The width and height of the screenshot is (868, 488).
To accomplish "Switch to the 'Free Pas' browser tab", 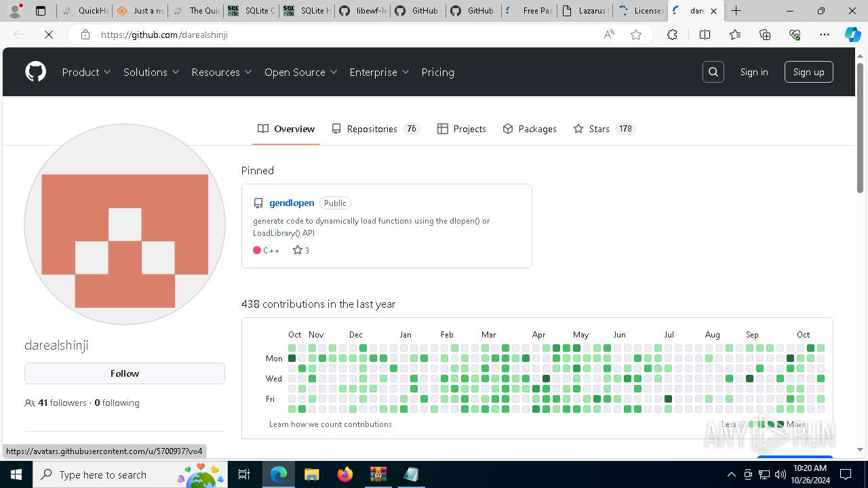I will click(x=530, y=11).
